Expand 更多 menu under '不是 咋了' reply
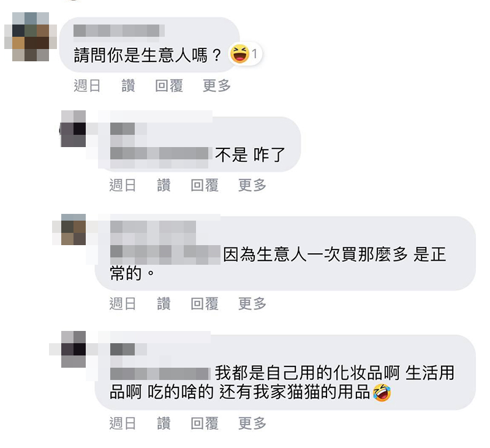The image size is (490, 448). click(252, 185)
